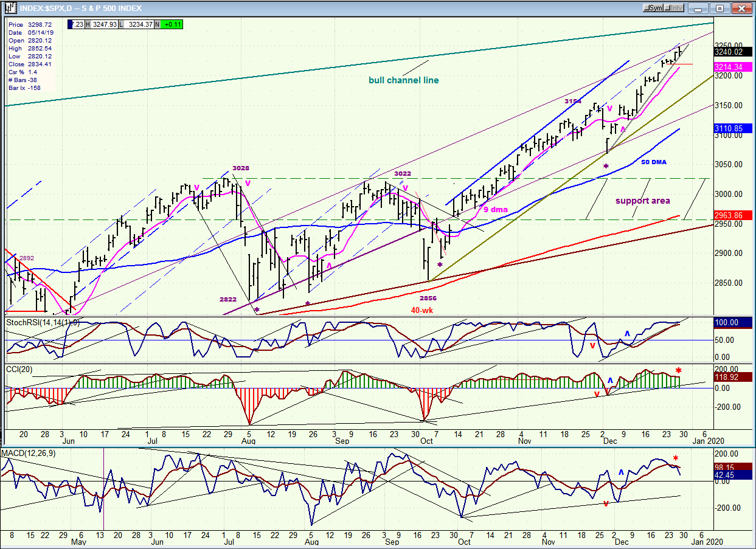This screenshot has height=549, width=756.
Task: Click the red asterisk marker on MACD panel
Action: pos(676,459)
